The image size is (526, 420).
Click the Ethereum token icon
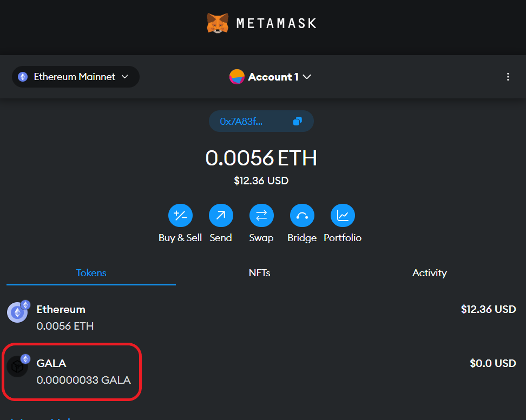point(18,312)
